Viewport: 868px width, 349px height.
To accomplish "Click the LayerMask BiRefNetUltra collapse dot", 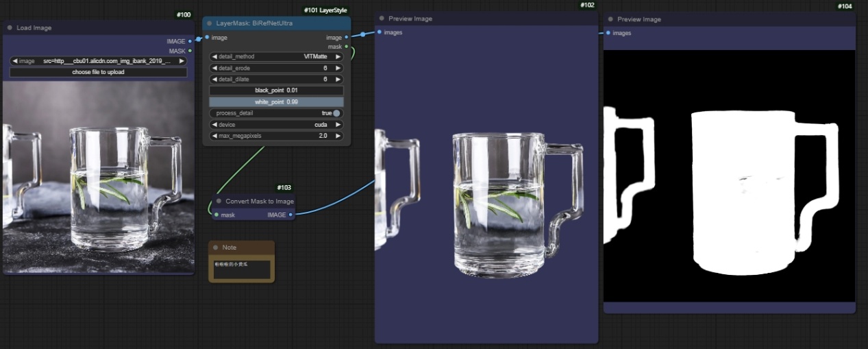I will (x=210, y=23).
